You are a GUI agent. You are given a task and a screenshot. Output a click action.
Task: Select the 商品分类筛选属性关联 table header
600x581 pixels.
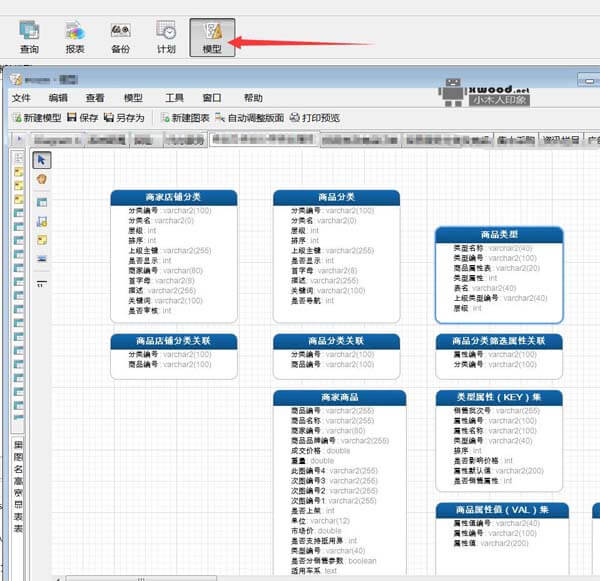(x=499, y=341)
